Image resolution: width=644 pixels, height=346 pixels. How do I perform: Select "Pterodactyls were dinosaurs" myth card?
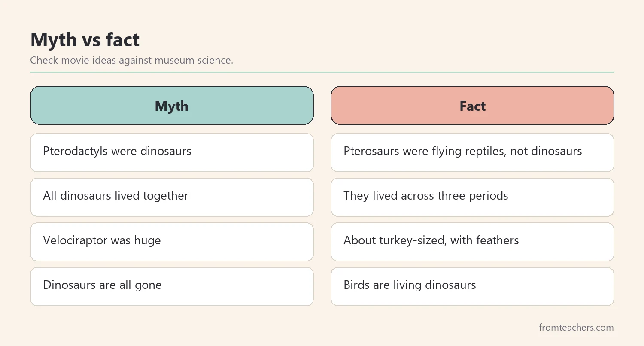point(172,152)
